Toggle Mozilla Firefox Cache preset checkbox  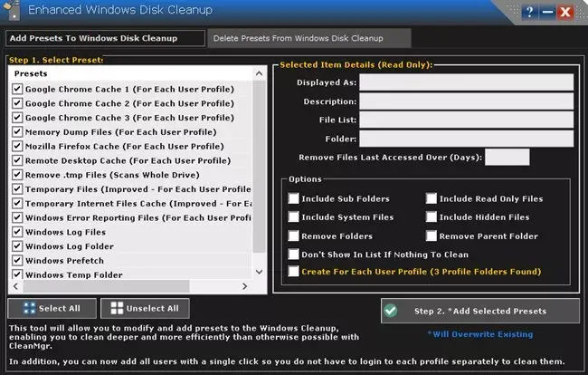pos(17,146)
